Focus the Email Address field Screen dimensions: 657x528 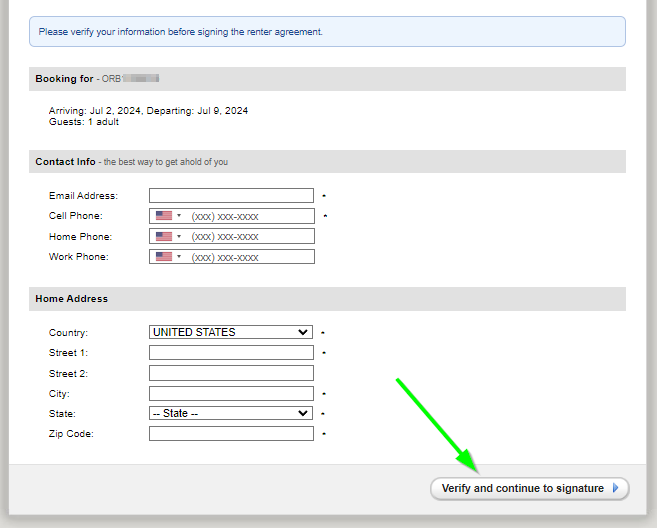(x=231, y=196)
